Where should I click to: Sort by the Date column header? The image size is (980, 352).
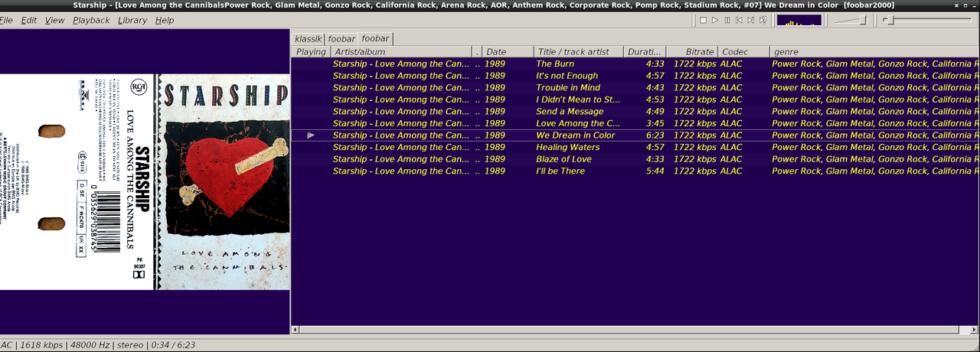click(x=508, y=52)
